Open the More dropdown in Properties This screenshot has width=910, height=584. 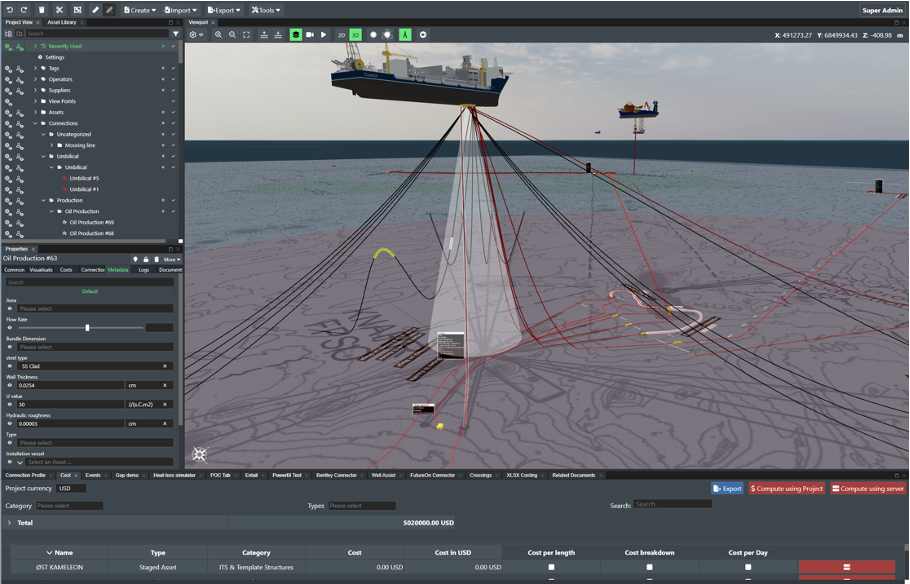click(x=172, y=259)
